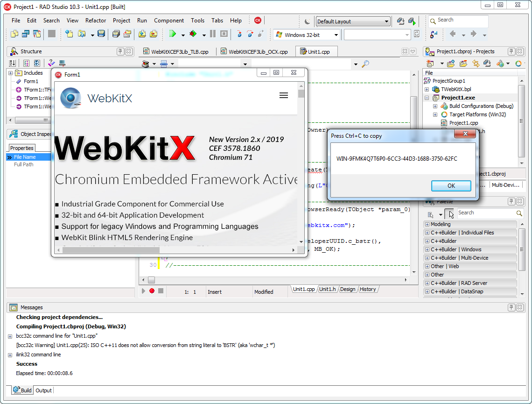The image size is (532, 404).
Task: Expand the TWebKitX.bpl project node
Action: tap(427, 89)
